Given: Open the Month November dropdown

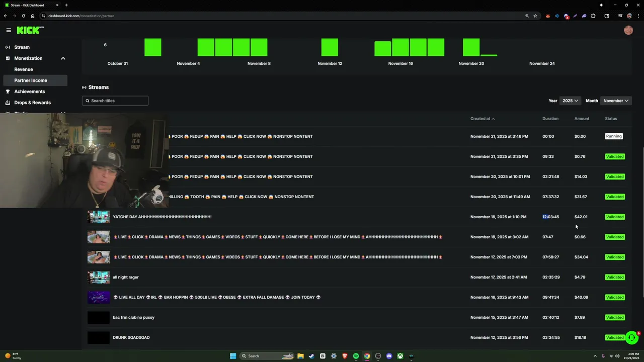Looking at the screenshot, I should tap(616, 101).
